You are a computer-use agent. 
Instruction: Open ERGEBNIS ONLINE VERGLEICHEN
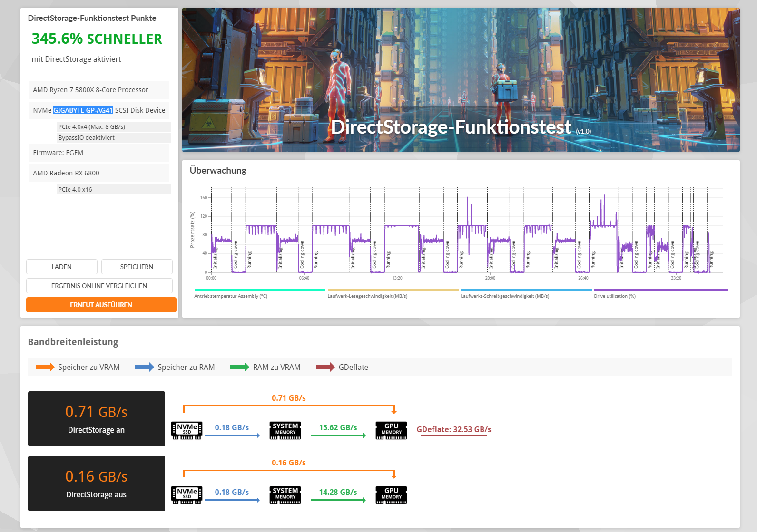[x=99, y=286]
